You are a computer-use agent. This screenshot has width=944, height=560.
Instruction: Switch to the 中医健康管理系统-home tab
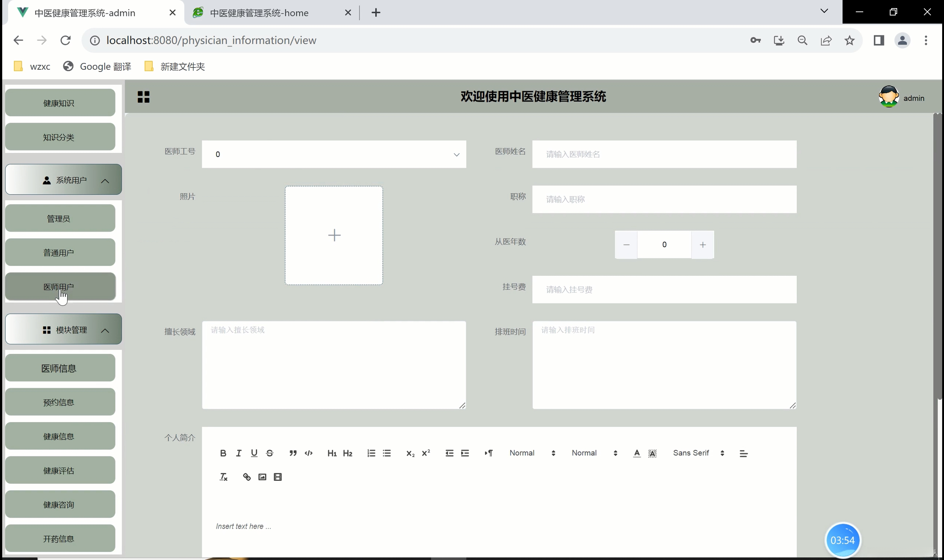coord(259,13)
